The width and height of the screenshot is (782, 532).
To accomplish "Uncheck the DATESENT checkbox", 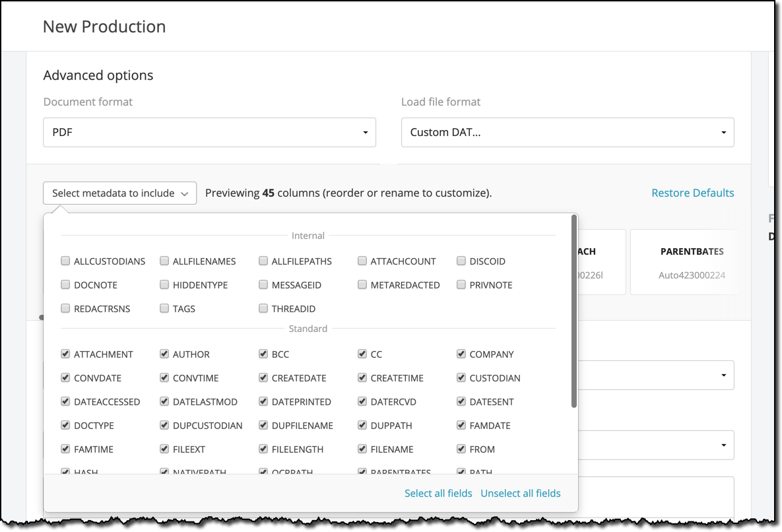I will tap(461, 402).
